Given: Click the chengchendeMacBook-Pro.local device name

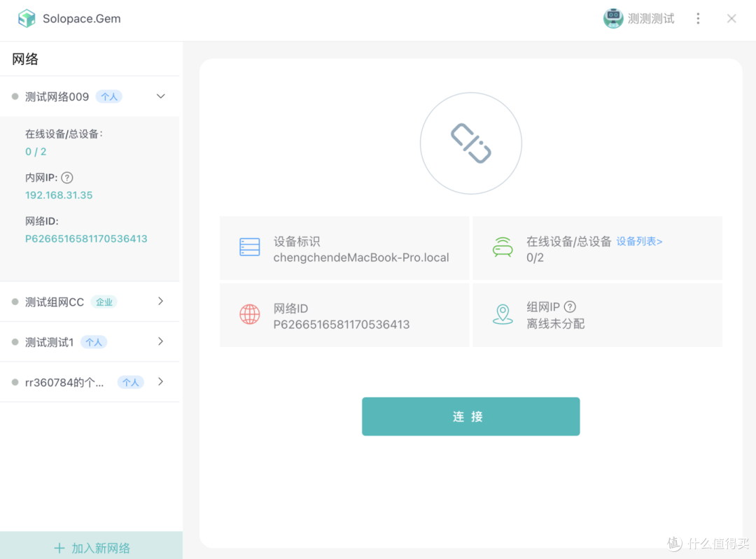Looking at the screenshot, I should click(x=361, y=258).
